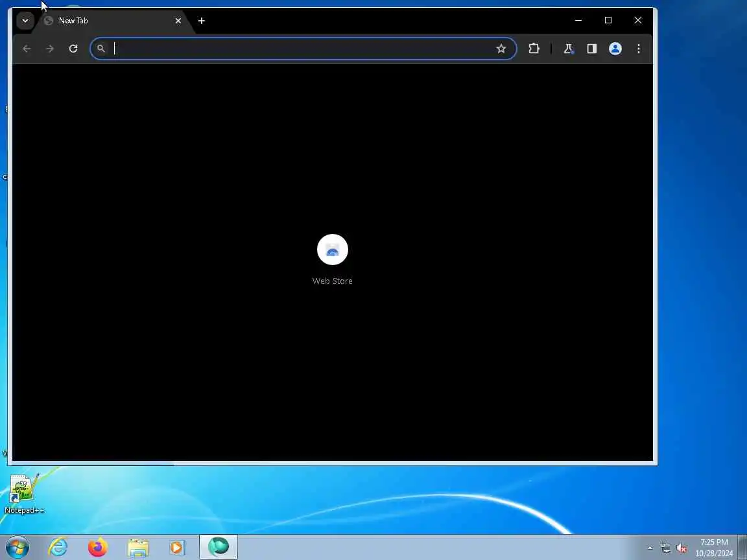Go back with the back arrow
This screenshot has height=560, width=747.
[x=27, y=49]
